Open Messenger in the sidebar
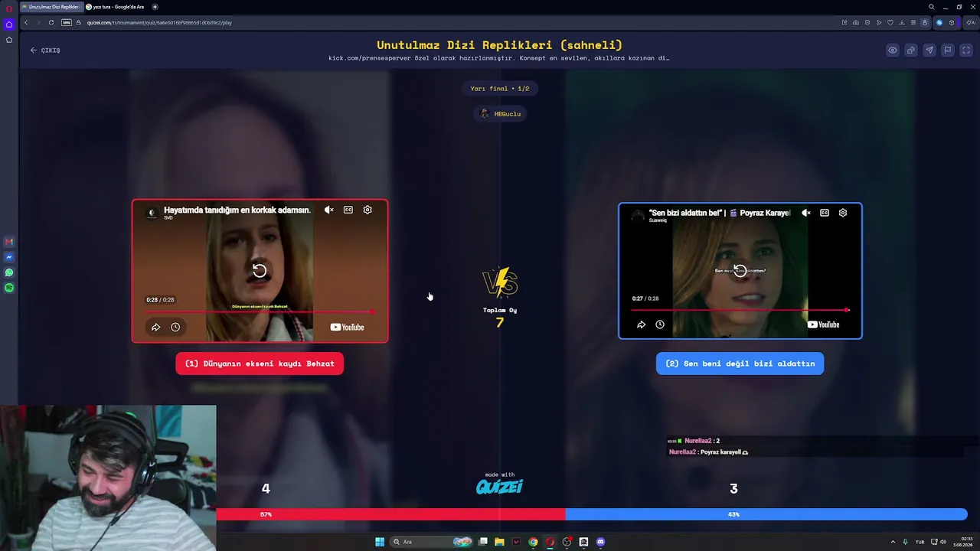This screenshot has height=551, width=980. [9, 257]
